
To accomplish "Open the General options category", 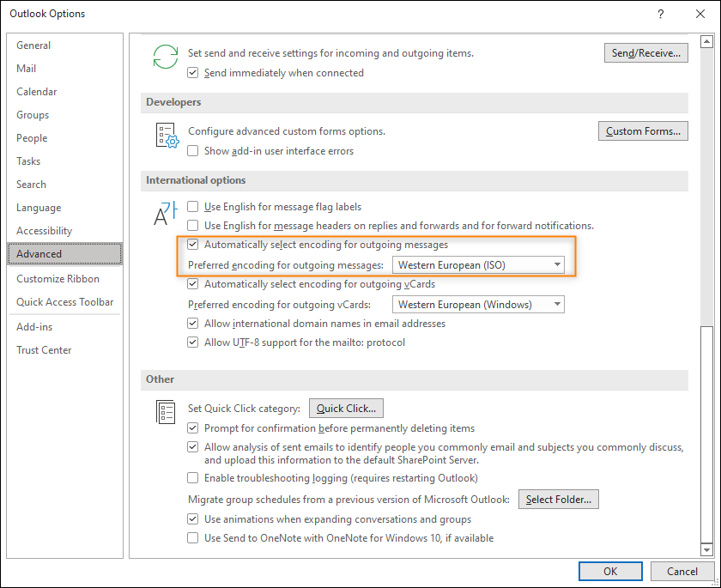I will pos(65,45).
